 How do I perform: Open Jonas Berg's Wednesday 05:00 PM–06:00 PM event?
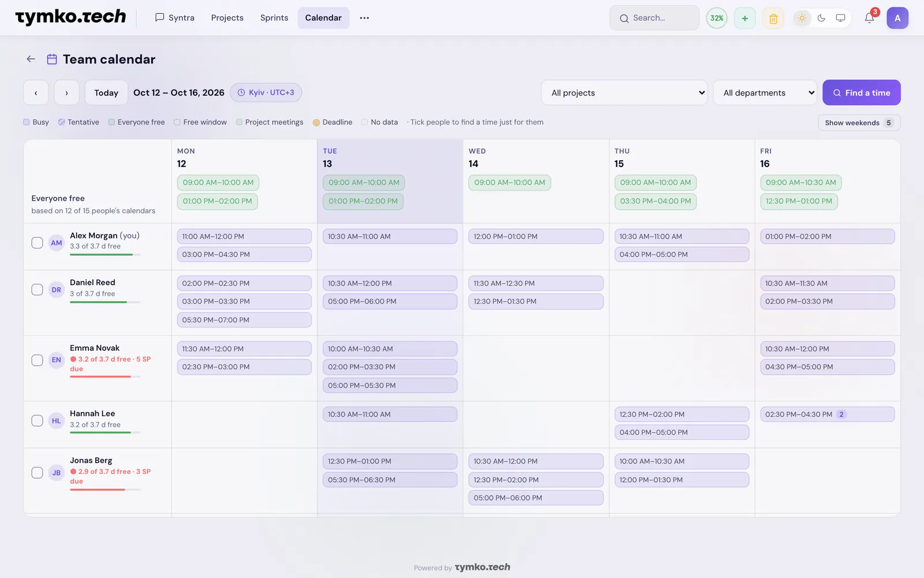tap(536, 498)
